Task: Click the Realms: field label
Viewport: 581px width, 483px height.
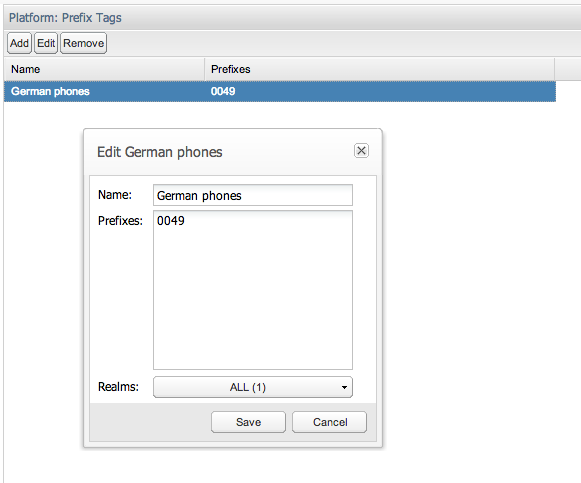Action: (118, 387)
